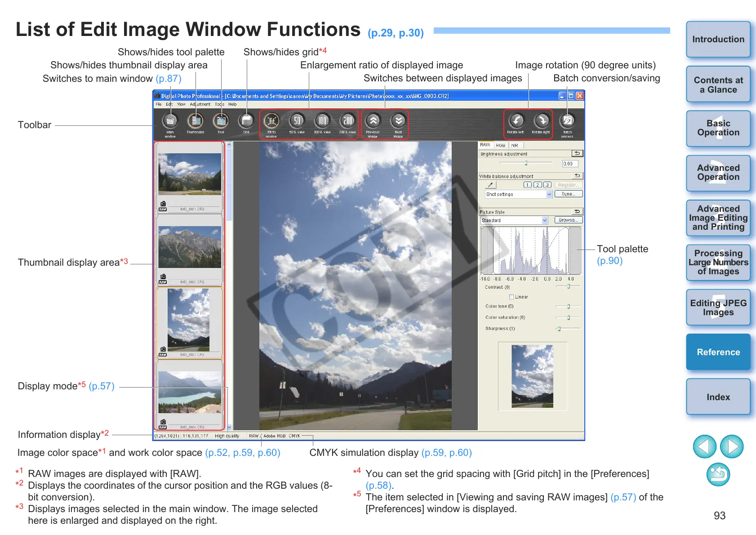Click the p.87 main window page link
The image size is (756, 535).
[x=169, y=79]
